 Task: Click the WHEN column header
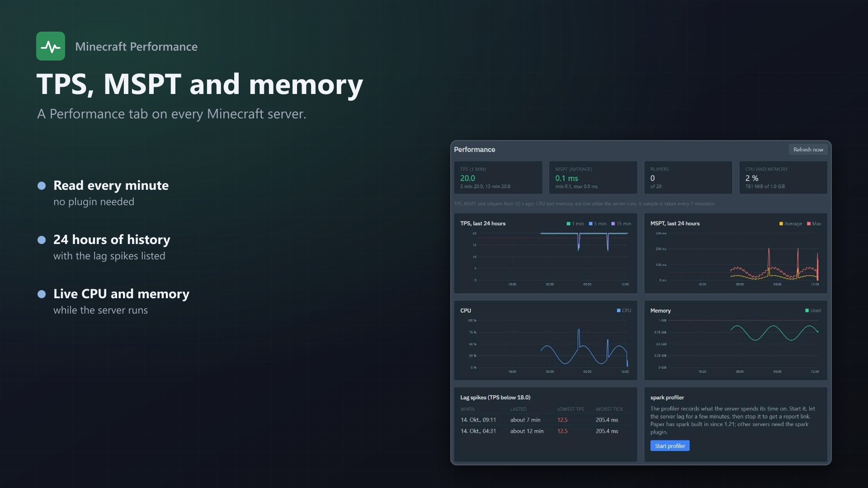coord(467,409)
